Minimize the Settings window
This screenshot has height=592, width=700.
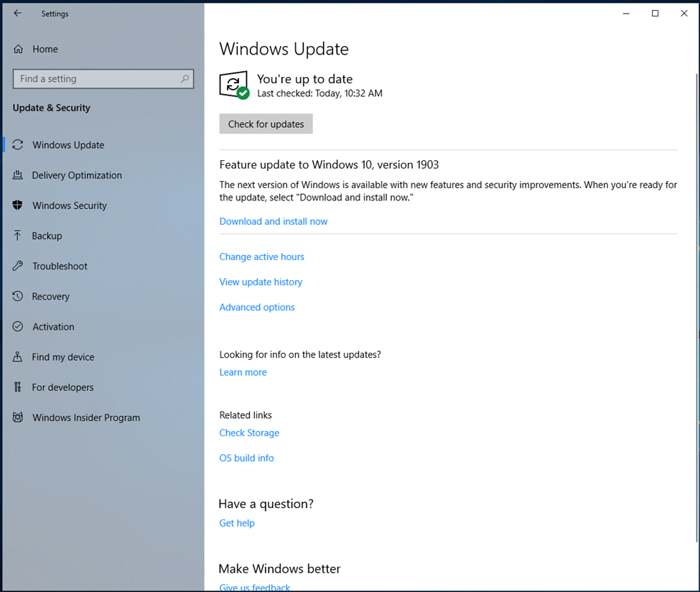coord(626,14)
